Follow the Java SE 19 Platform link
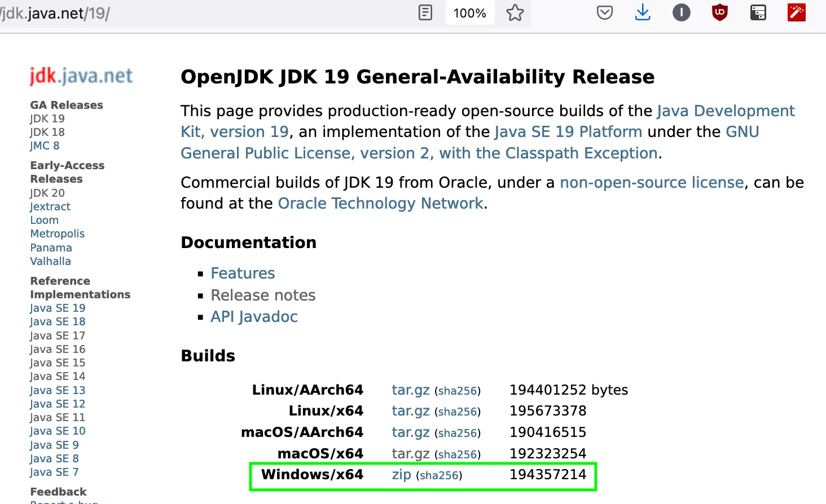Image resolution: width=826 pixels, height=504 pixels. (x=568, y=131)
